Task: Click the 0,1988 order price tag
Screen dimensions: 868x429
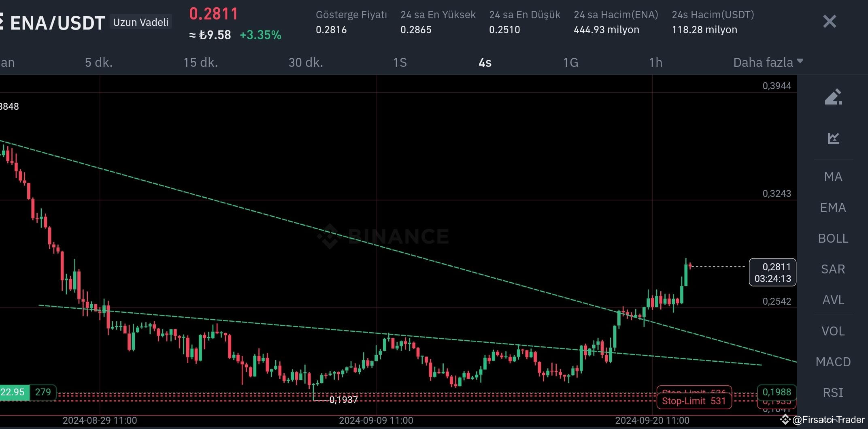Action: (x=777, y=392)
